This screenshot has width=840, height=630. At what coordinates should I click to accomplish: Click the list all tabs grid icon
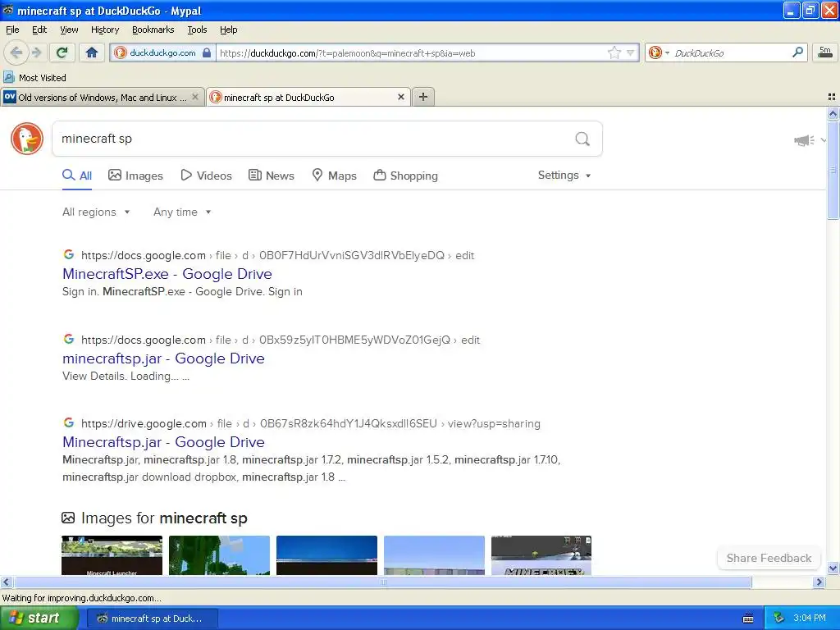point(832,97)
